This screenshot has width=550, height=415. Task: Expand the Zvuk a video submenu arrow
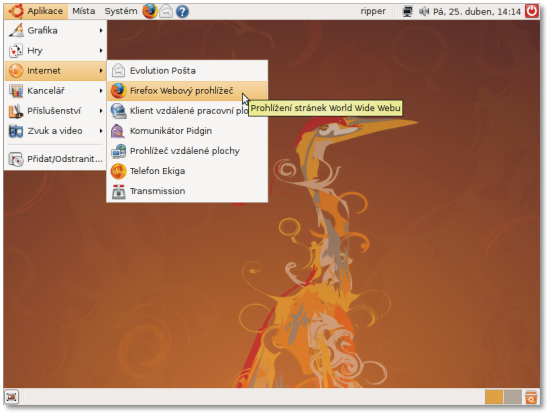101,131
